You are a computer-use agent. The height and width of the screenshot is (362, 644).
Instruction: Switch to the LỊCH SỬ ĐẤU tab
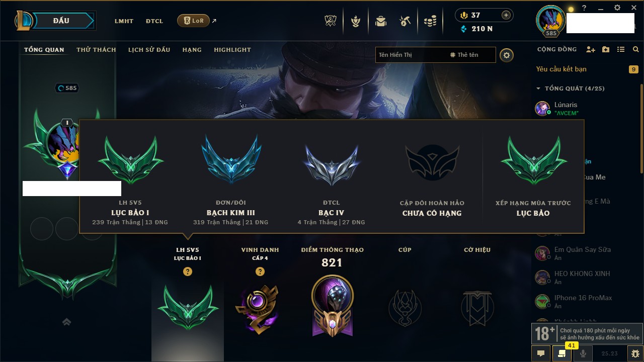tap(149, 50)
